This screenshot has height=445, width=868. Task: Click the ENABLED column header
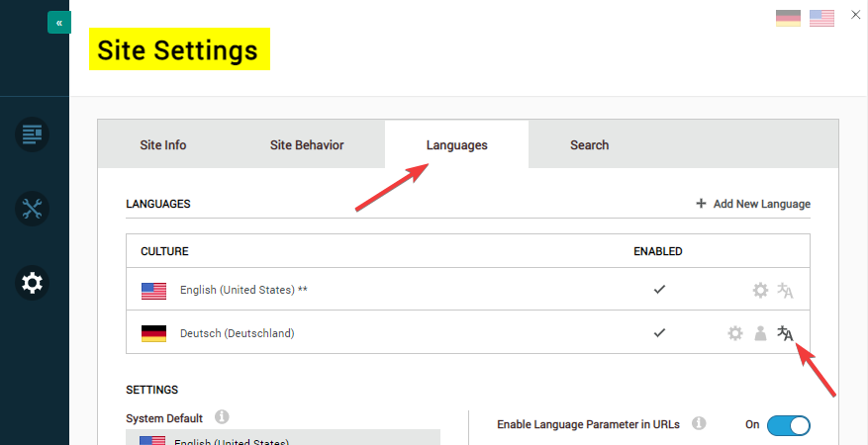pos(657,251)
